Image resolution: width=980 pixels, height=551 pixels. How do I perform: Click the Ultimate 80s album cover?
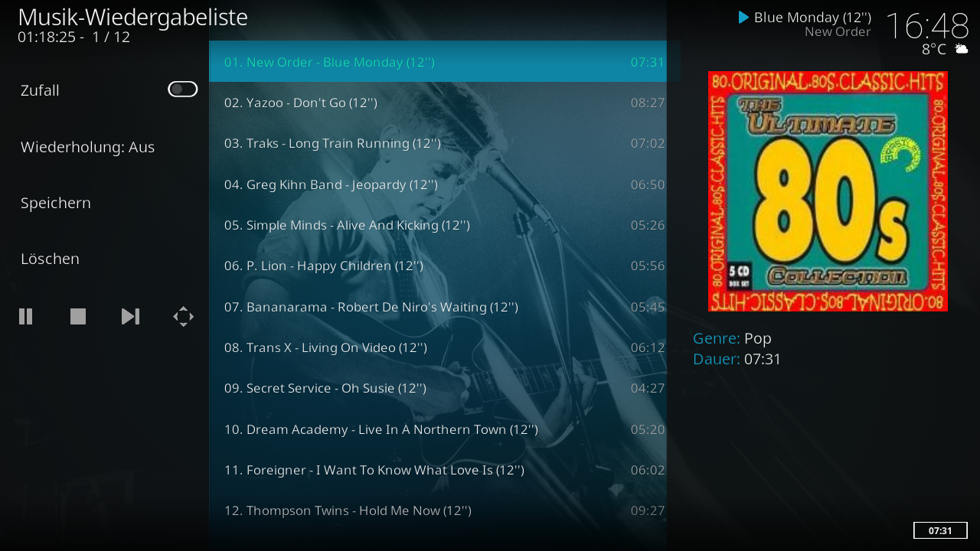[828, 191]
